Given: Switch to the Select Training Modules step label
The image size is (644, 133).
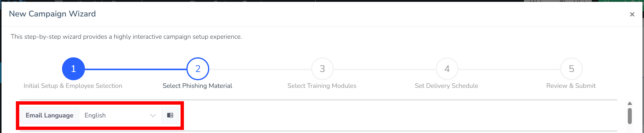Looking at the screenshot, I should pyautogui.click(x=322, y=86).
